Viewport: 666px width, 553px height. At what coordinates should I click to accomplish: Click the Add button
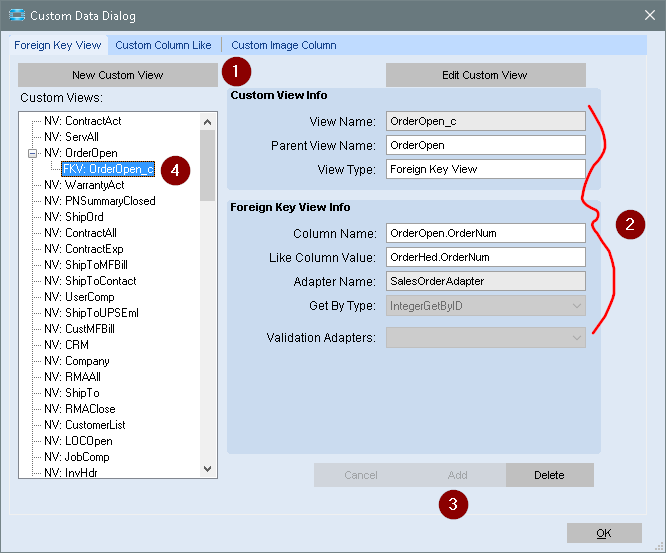coord(457,475)
